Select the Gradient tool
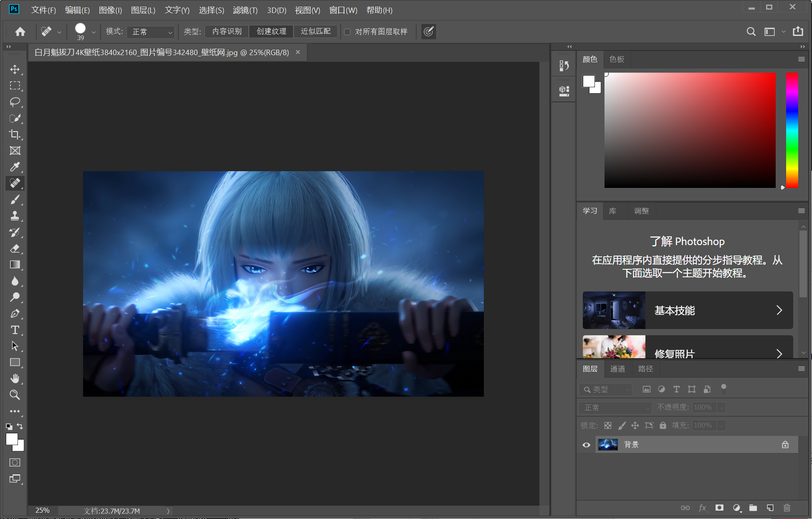The width and height of the screenshot is (812, 519). pos(15,265)
